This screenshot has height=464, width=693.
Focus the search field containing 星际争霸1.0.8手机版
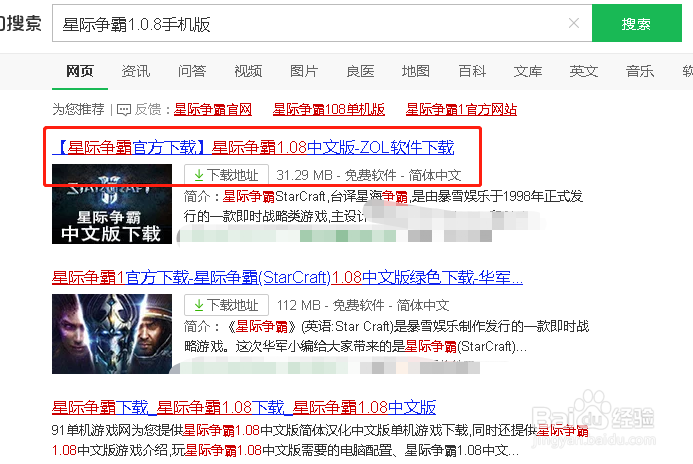[x=322, y=23]
